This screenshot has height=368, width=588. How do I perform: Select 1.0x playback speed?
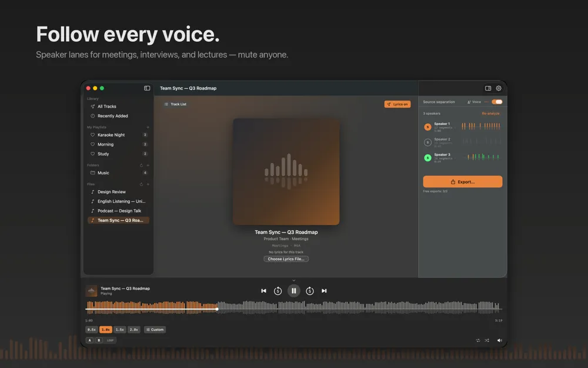pos(106,330)
